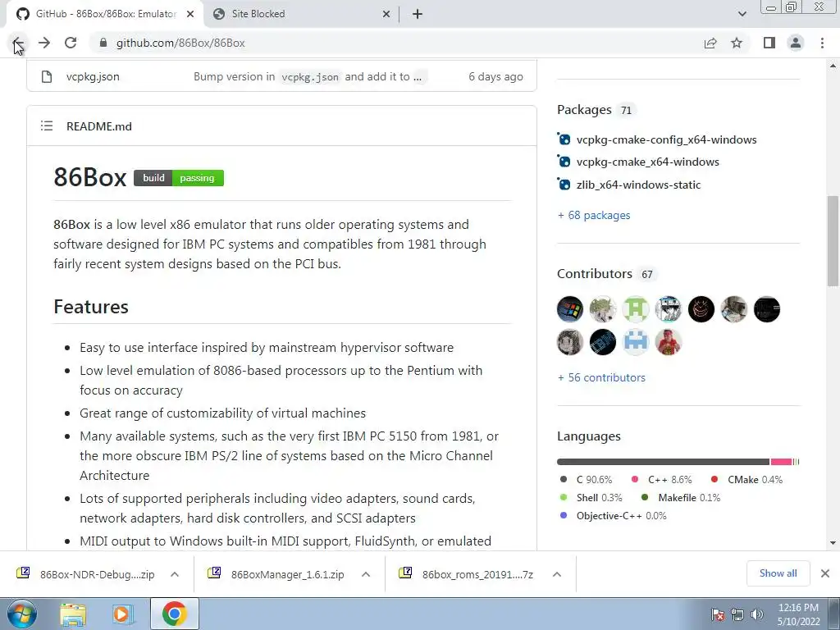Image resolution: width=840 pixels, height=630 pixels.
Task: Open the 86box_roms 7z download
Action: click(467, 574)
